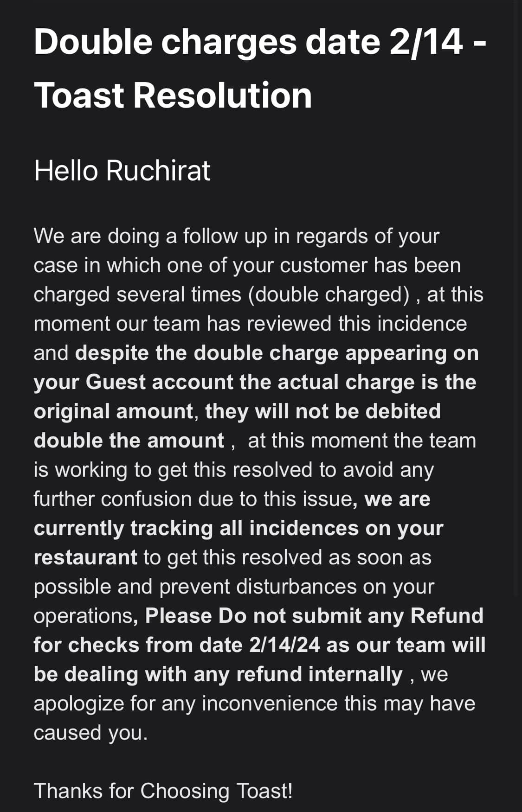Click bold text 'despite the double charge appearing on'

[x=277, y=353]
